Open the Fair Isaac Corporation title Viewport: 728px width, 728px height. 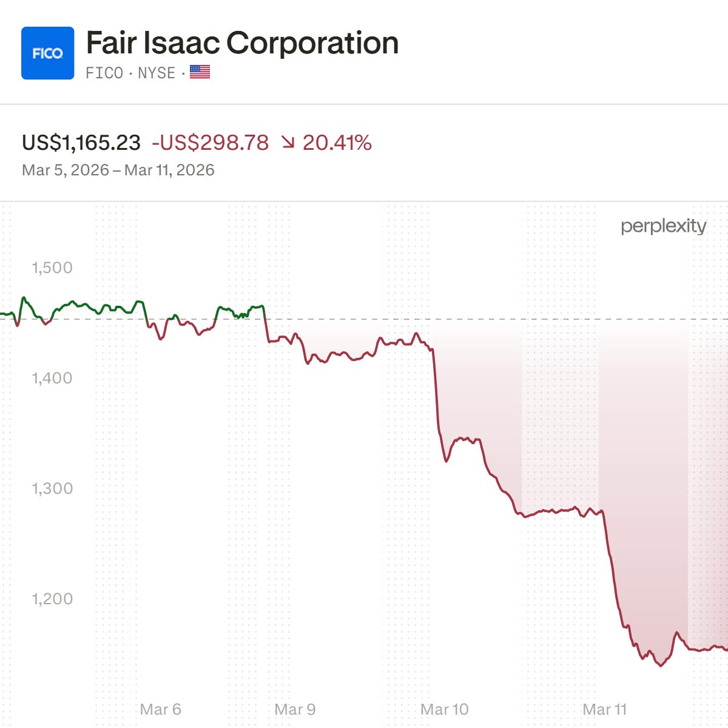[242, 43]
